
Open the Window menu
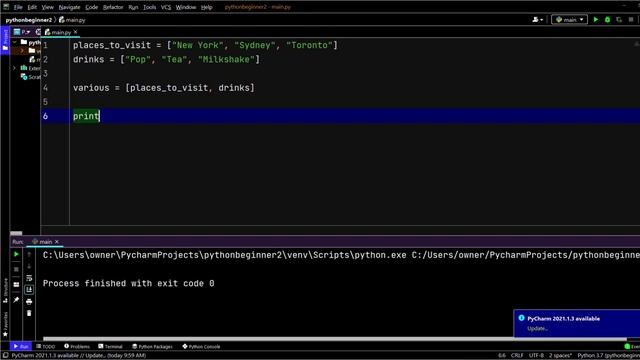(186, 7)
